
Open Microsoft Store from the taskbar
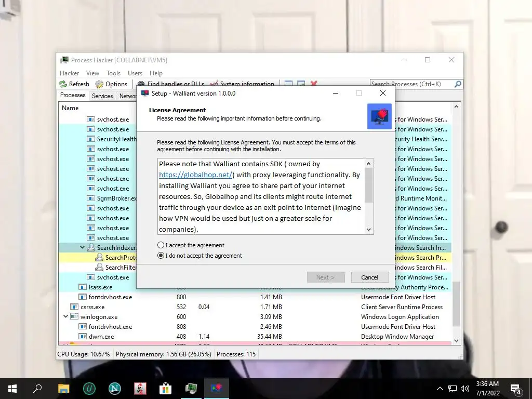(x=166, y=389)
